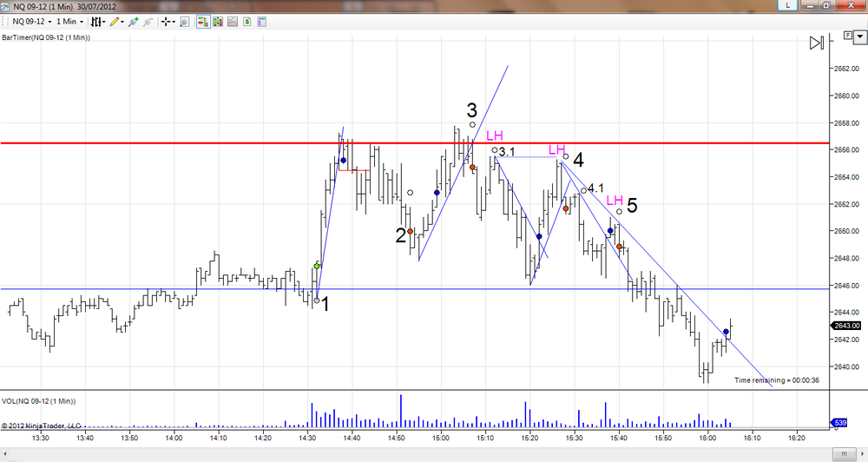Screen dimensions: 868x462
Task: Select the VOL(NQ 09-12 (1 Min)) panel label
Action: coord(39,401)
